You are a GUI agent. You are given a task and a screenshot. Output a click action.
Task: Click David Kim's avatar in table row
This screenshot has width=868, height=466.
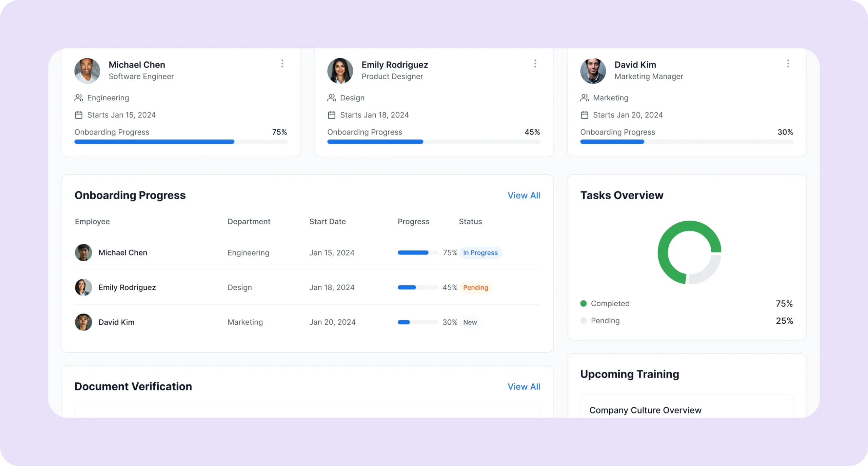[x=83, y=322]
